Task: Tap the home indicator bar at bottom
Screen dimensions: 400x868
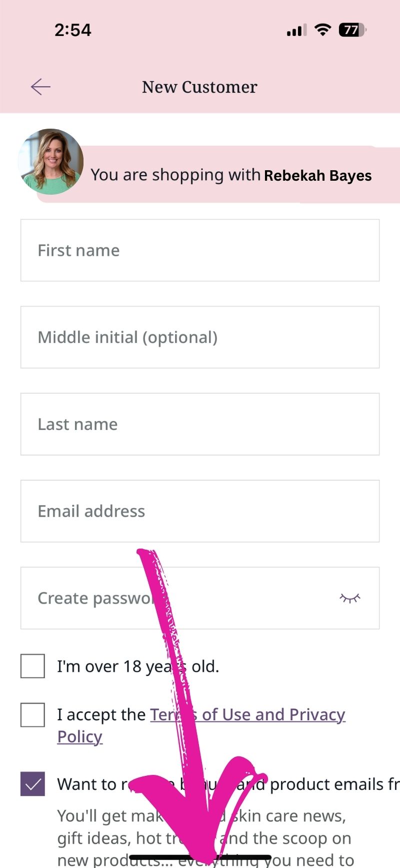Action: (x=200, y=857)
